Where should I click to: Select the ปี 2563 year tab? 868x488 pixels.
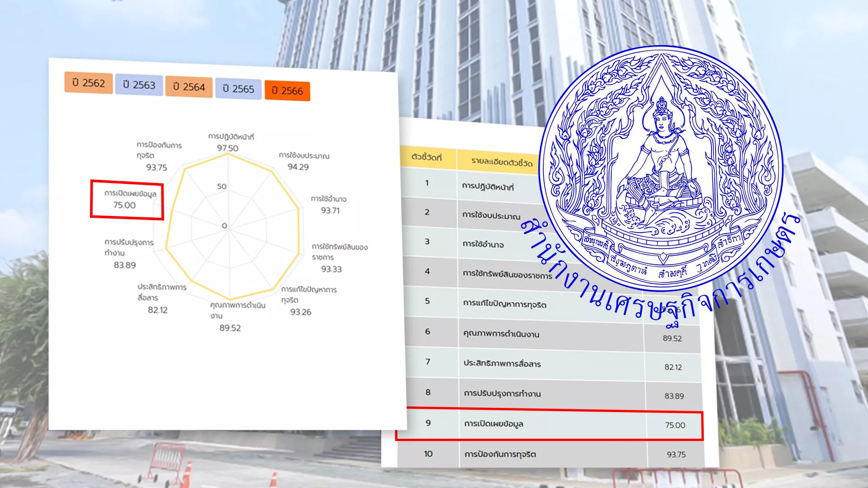tap(139, 85)
